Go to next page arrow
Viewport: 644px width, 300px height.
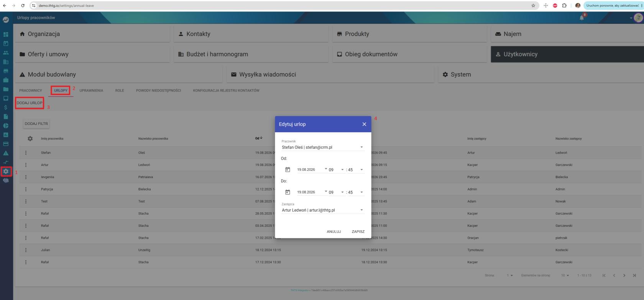624,275
